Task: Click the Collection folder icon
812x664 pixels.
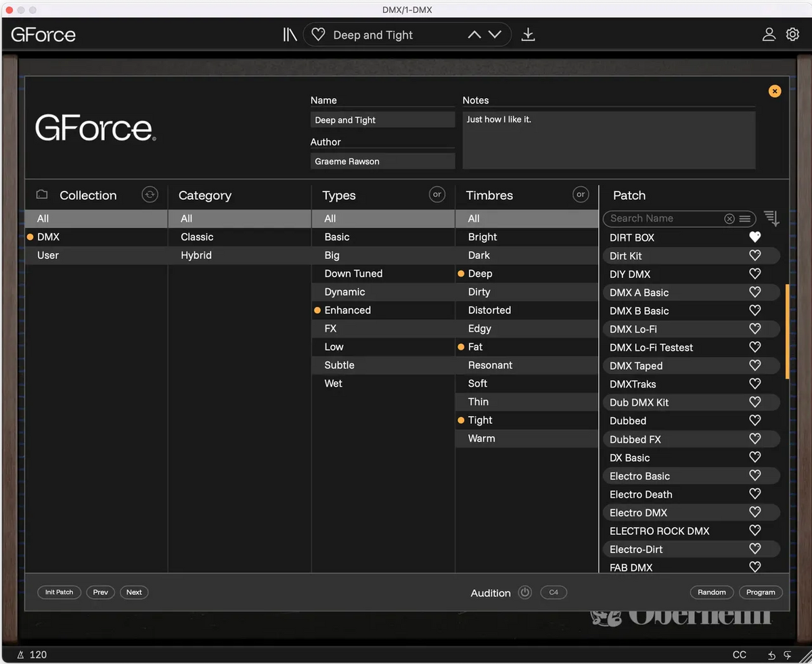Action: (42, 195)
